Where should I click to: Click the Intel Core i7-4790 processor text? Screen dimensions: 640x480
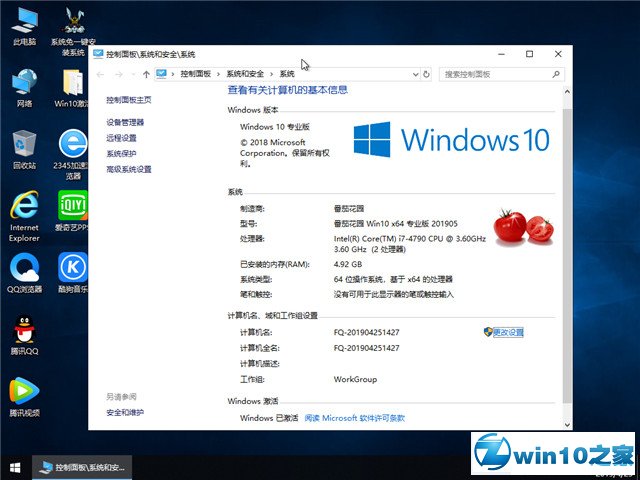click(x=410, y=244)
